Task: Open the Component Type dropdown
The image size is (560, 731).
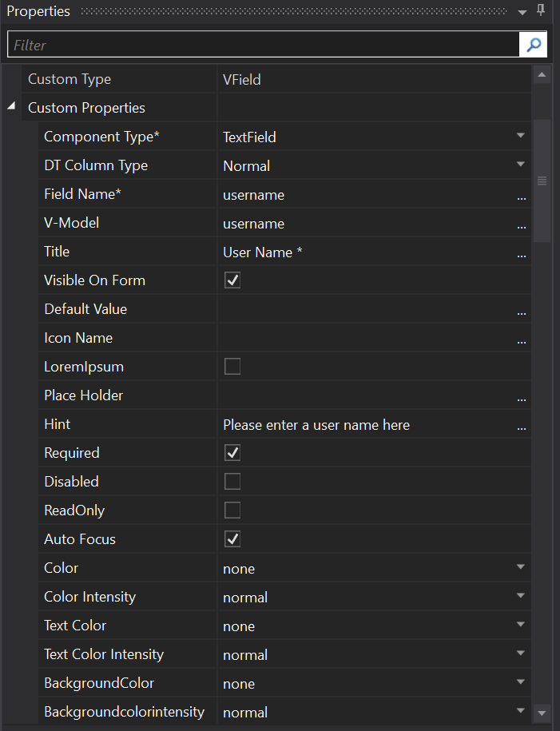Action: tap(521, 136)
